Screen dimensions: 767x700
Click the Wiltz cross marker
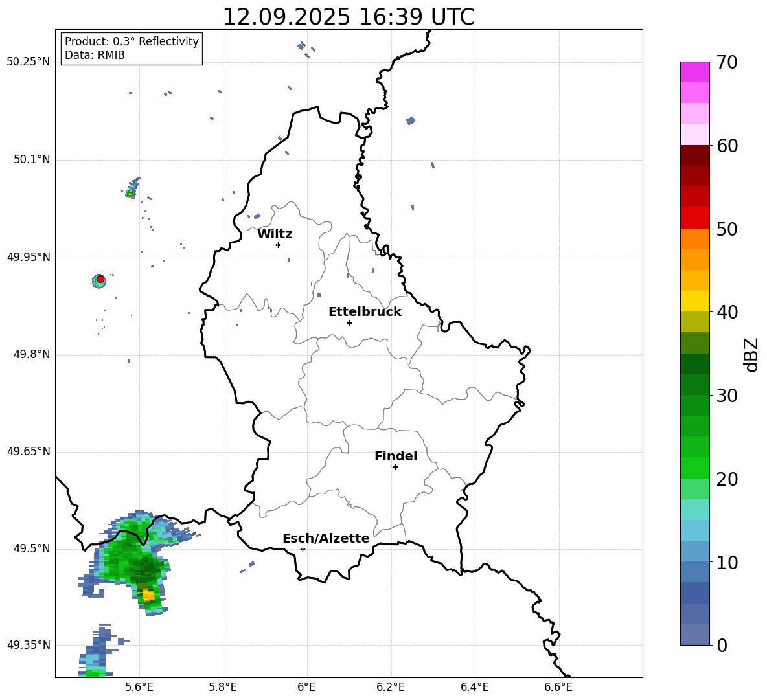tap(278, 245)
